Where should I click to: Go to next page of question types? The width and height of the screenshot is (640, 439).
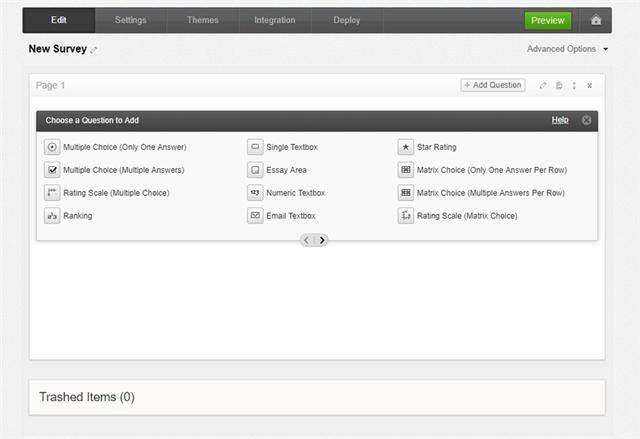pyautogui.click(x=322, y=240)
